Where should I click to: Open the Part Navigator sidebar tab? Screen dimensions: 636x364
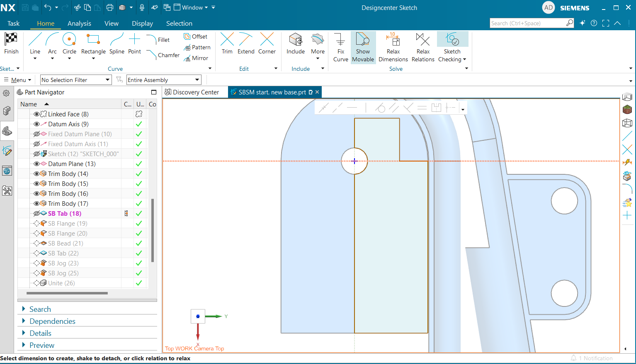click(7, 131)
